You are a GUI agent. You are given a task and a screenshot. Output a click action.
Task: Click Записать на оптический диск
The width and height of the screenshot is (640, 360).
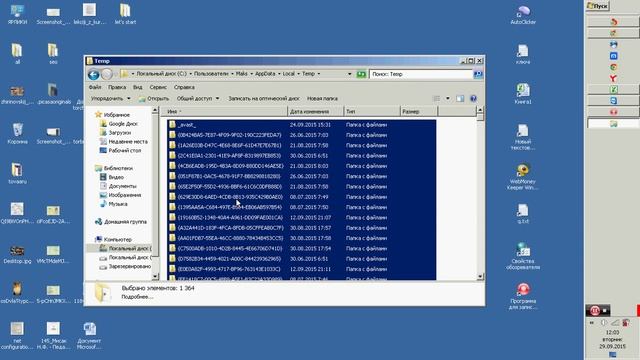pos(264,98)
